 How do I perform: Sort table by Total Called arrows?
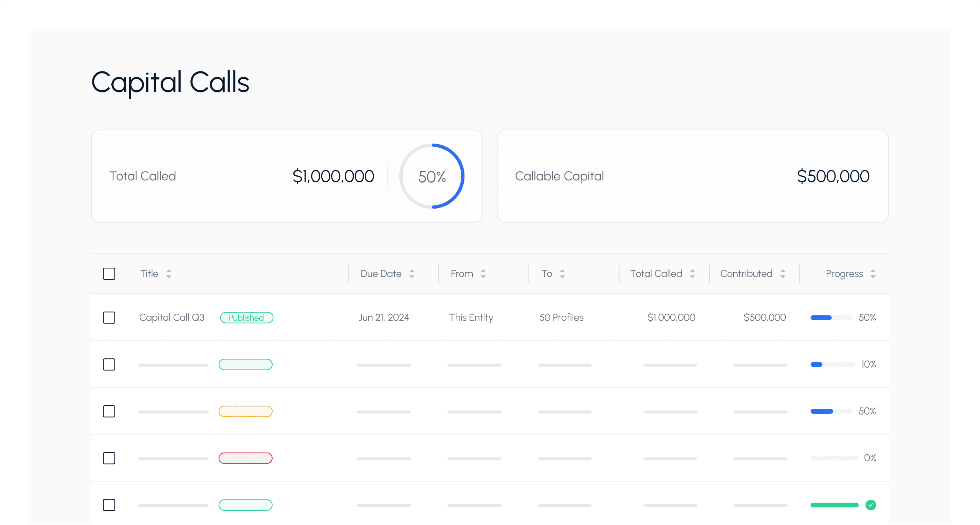[692, 274]
